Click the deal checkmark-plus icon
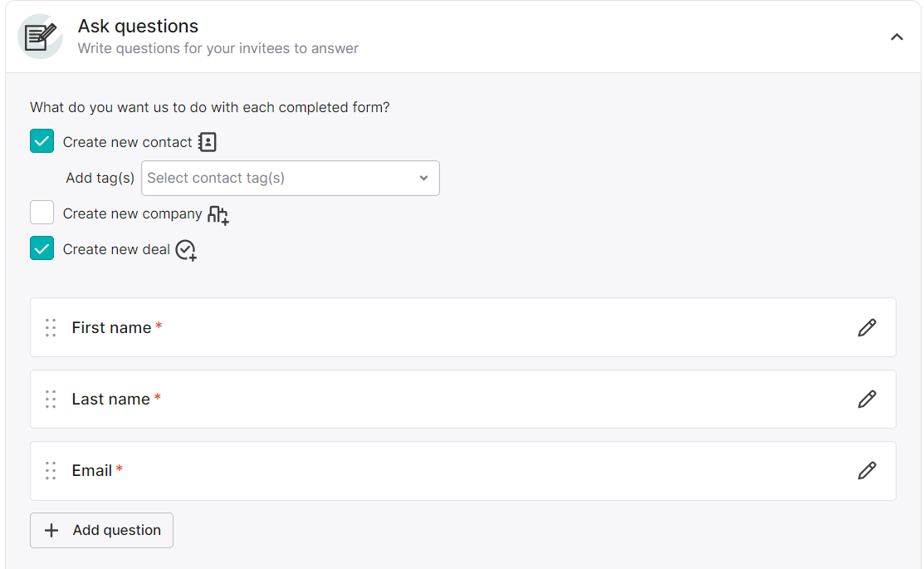Viewport: 924px width, 569px height. click(186, 250)
